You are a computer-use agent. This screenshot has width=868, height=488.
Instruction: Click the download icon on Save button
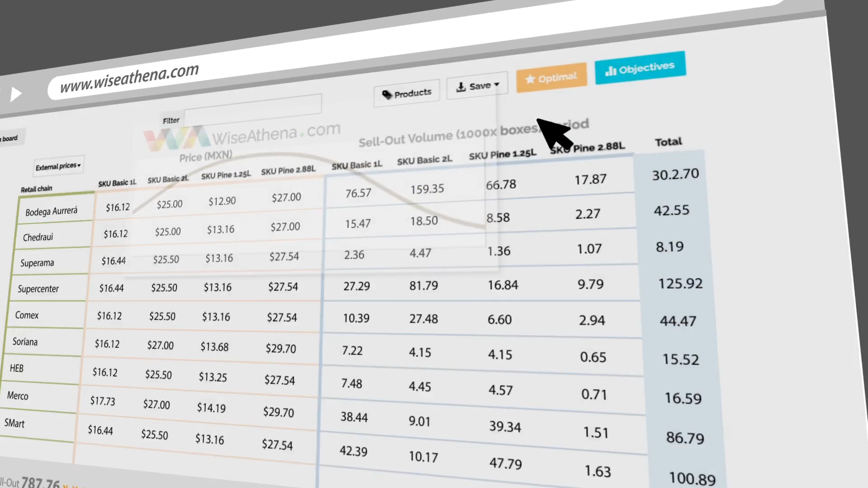pyautogui.click(x=461, y=87)
